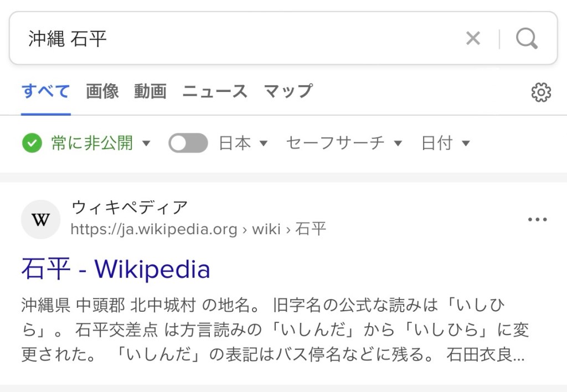Open the three-dot result options menu
Viewport: 567px width, 392px height.
click(x=537, y=220)
